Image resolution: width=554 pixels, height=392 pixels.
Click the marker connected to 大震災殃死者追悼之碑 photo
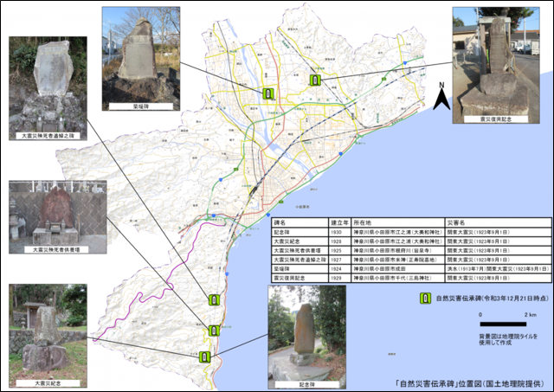coord(214,300)
